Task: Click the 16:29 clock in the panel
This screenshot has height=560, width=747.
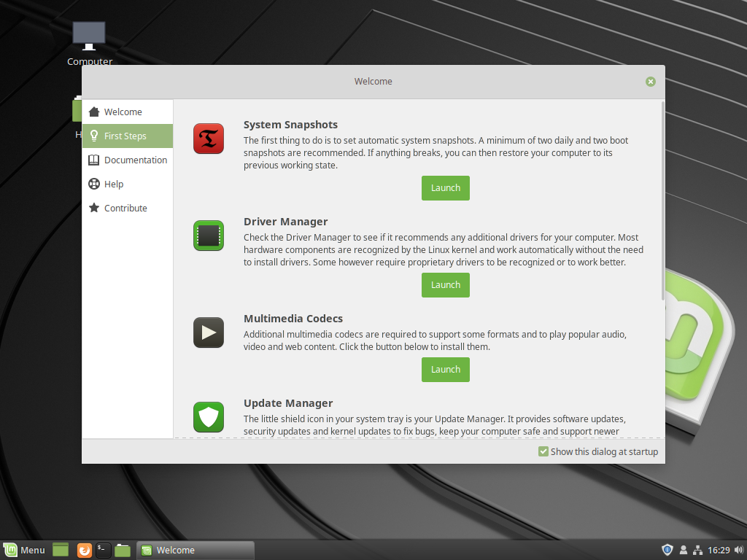Action: 719,550
